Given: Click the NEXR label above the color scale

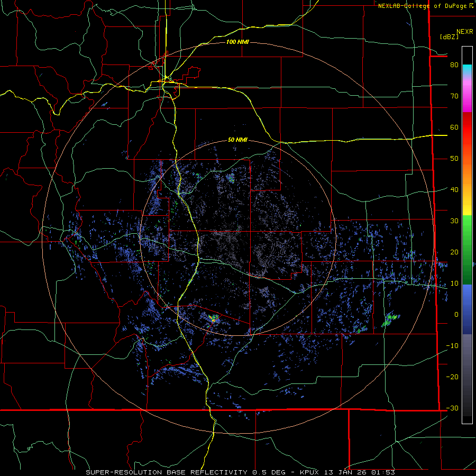Looking at the screenshot, I should [x=464, y=32].
